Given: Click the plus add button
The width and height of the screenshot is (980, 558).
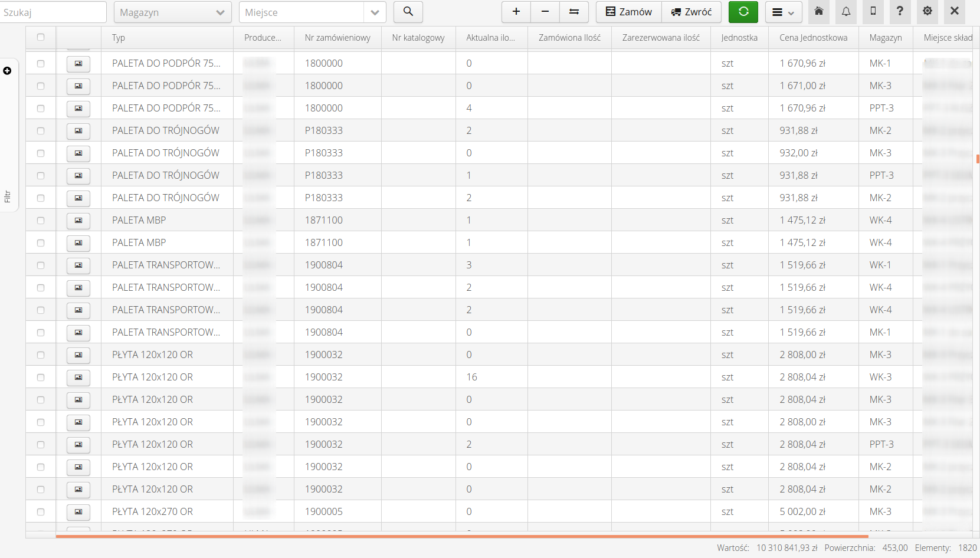Looking at the screenshot, I should pyautogui.click(x=516, y=12).
